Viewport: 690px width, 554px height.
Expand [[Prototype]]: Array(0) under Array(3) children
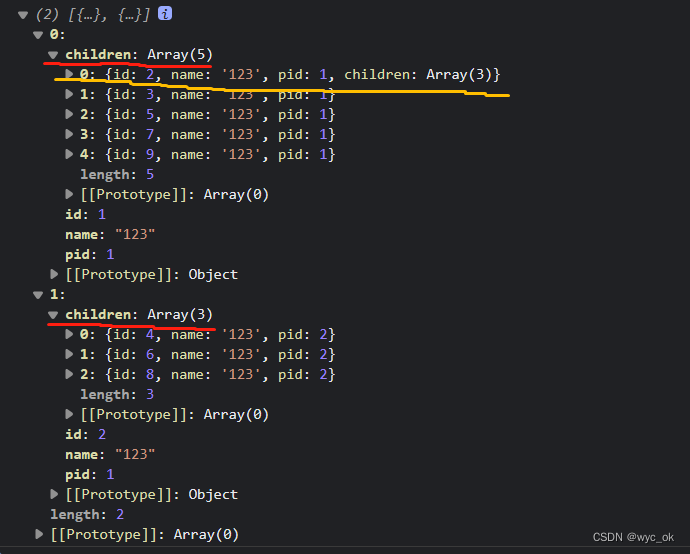[x=69, y=414]
